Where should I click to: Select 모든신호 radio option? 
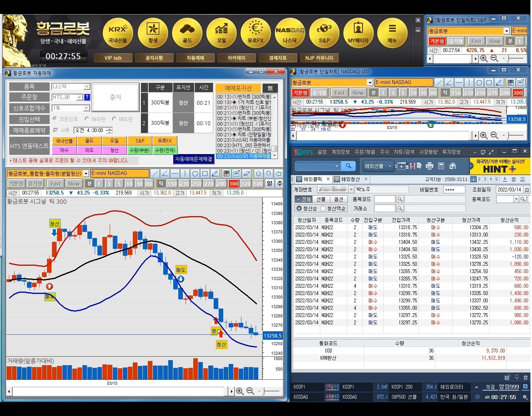55,119
